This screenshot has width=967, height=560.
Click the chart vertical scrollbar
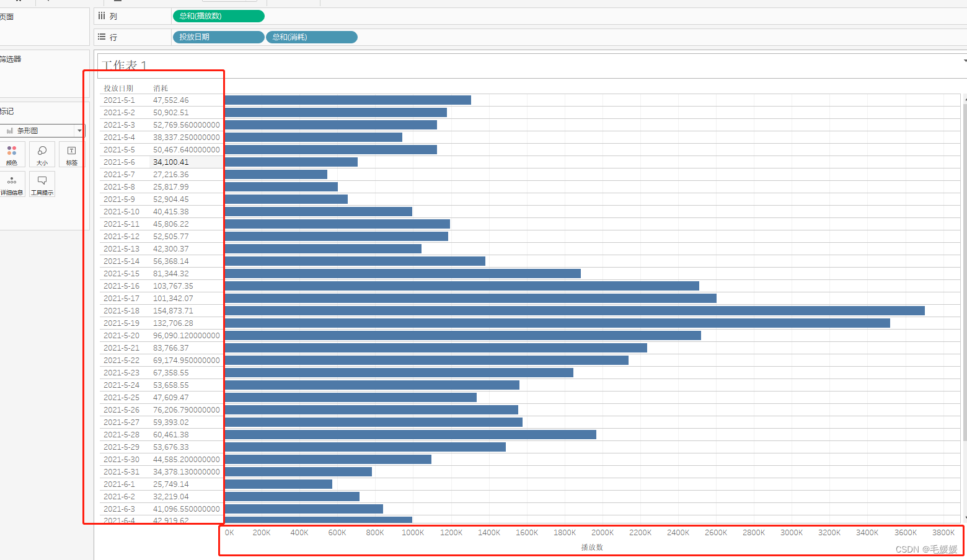(965, 273)
